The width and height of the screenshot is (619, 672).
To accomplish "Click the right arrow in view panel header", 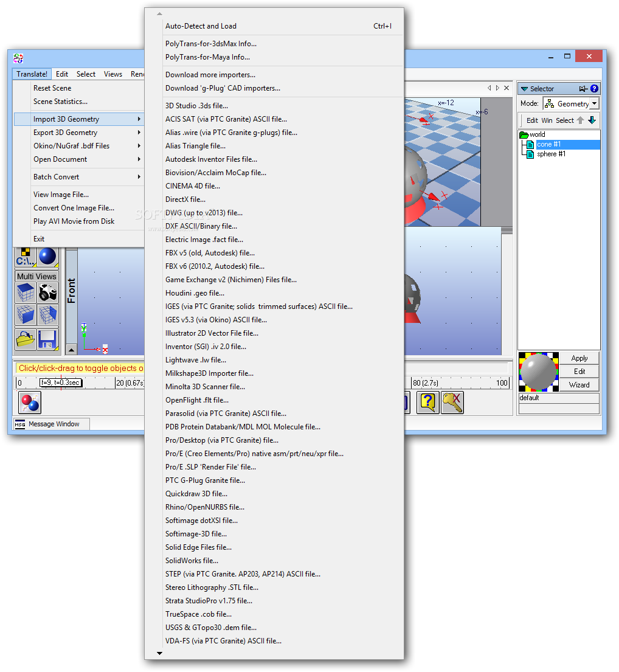I will coord(497,88).
